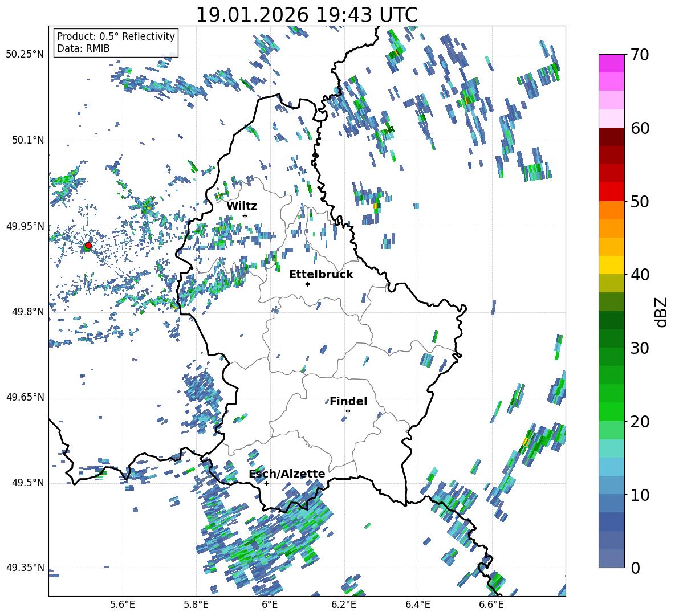The width and height of the screenshot is (675, 616).
Task: Click the 49.8°N latitude label
Action: click(x=27, y=312)
